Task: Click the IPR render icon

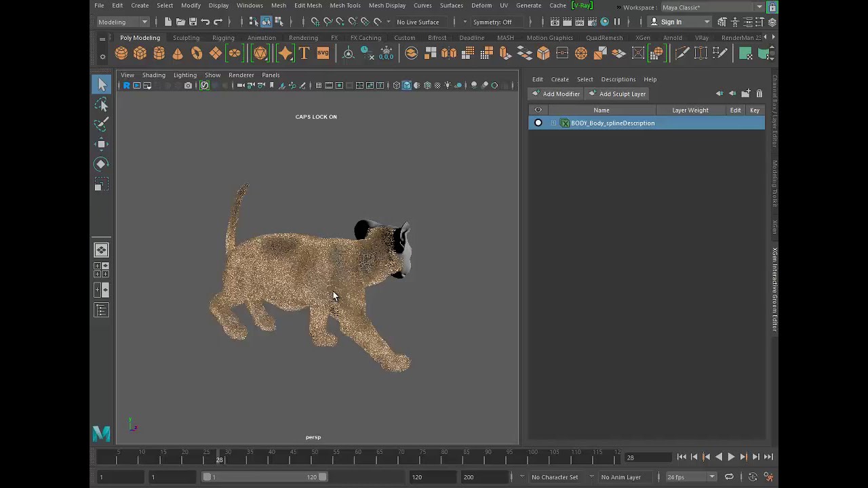Action: (x=579, y=22)
